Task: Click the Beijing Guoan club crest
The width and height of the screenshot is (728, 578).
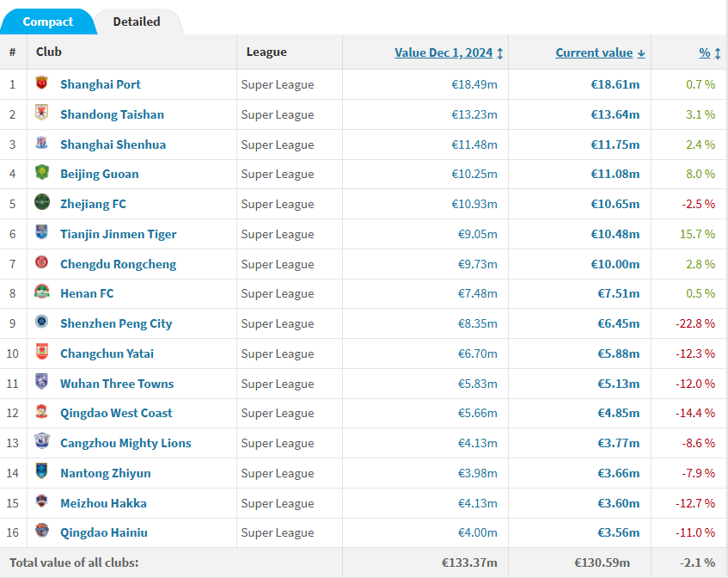Action: coord(42,172)
